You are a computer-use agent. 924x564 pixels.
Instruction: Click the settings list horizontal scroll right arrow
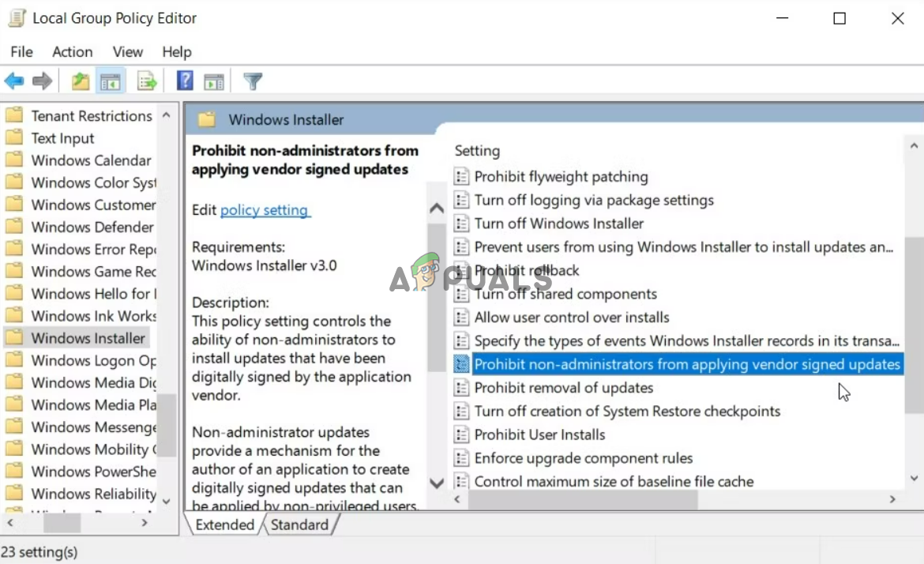tap(892, 499)
